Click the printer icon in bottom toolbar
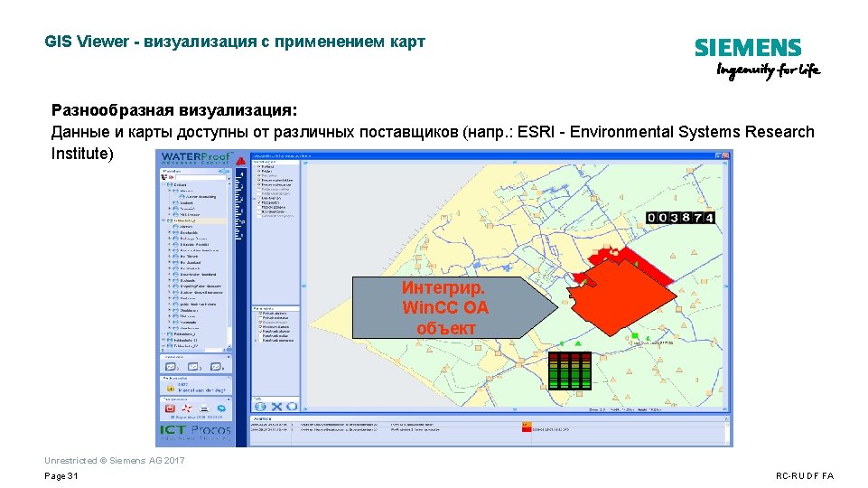The height and width of the screenshot is (488, 868). click(x=204, y=408)
